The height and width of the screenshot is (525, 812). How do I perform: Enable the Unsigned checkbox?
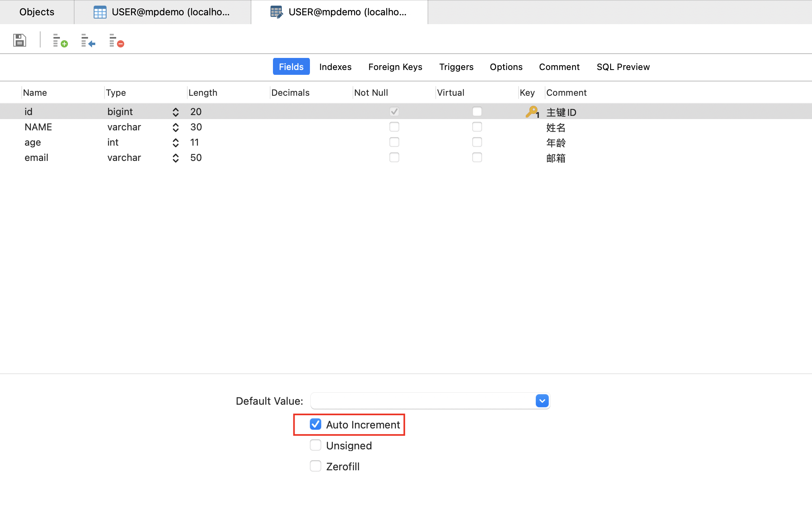[x=316, y=445]
